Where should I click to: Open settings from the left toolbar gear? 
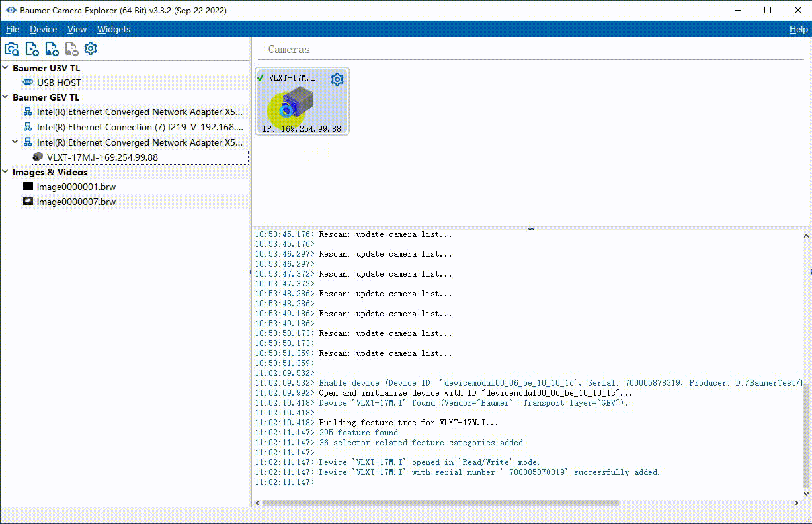tap(91, 48)
